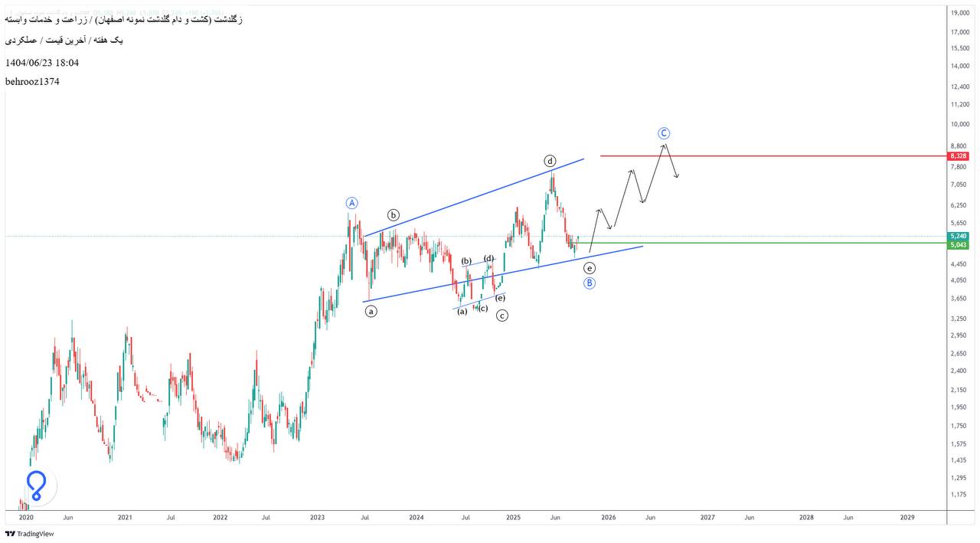Select the circled c label below the channel
Image resolution: width=980 pixels, height=543 pixels.
click(502, 315)
